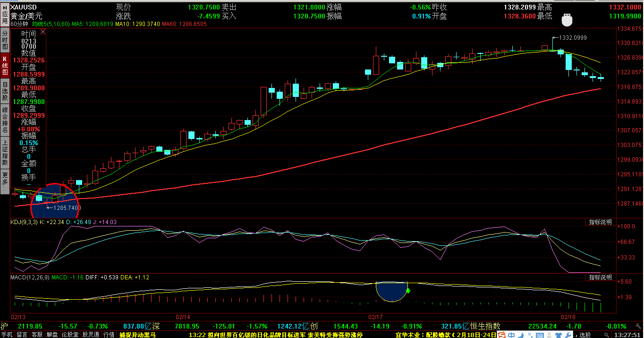The image size is (644, 338).
Task: Click the KDJ(9,3,3) indicator label
Action: click(x=24, y=222)
